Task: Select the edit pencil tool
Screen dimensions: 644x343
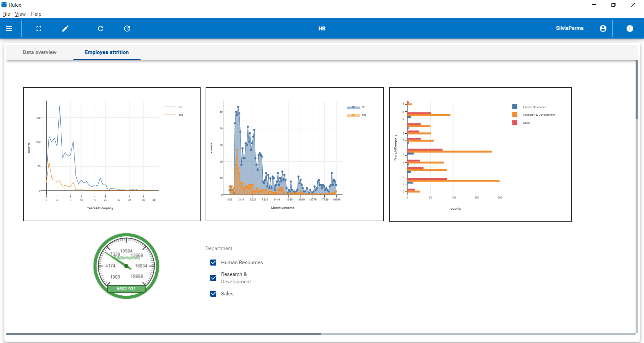Action: coord(65,28)
